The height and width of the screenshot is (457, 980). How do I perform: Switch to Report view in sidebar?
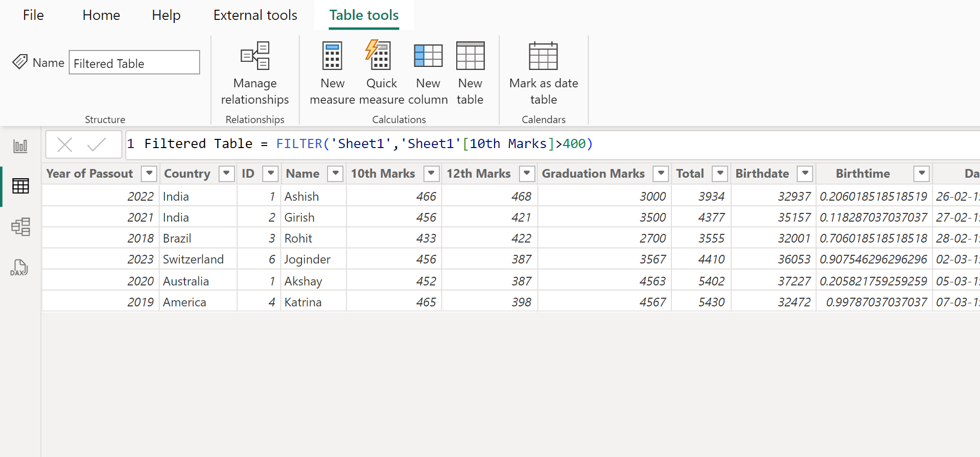20,147
